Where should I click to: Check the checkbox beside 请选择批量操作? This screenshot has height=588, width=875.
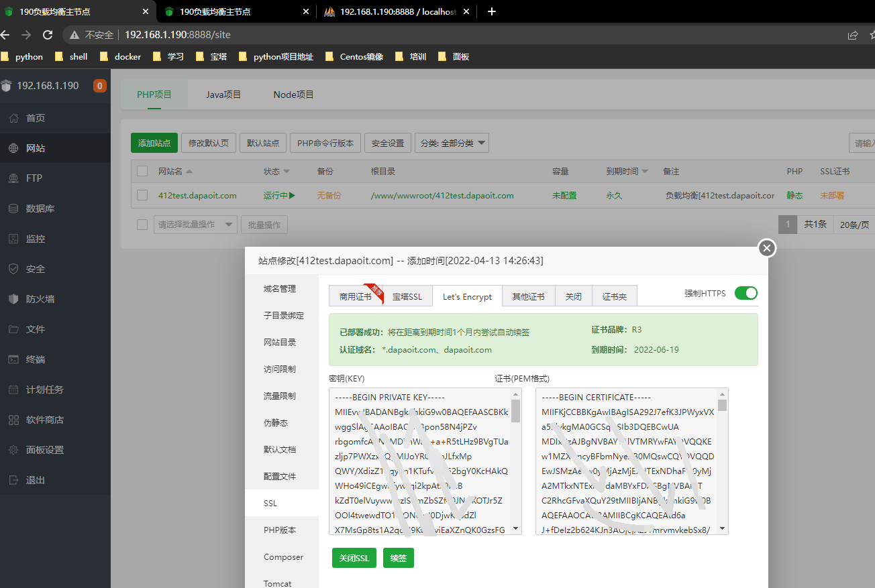[142, 225]
